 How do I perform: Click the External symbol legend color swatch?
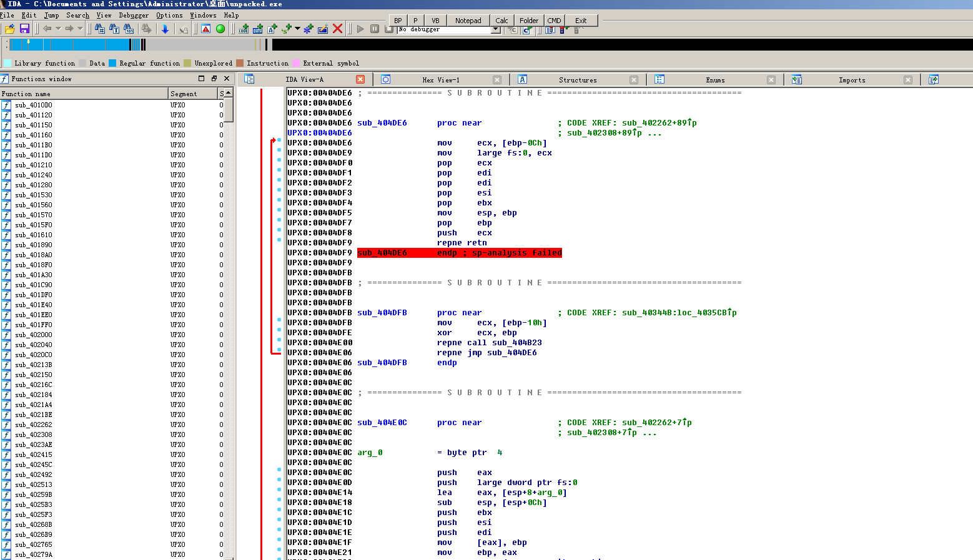[x=296, y=63]
